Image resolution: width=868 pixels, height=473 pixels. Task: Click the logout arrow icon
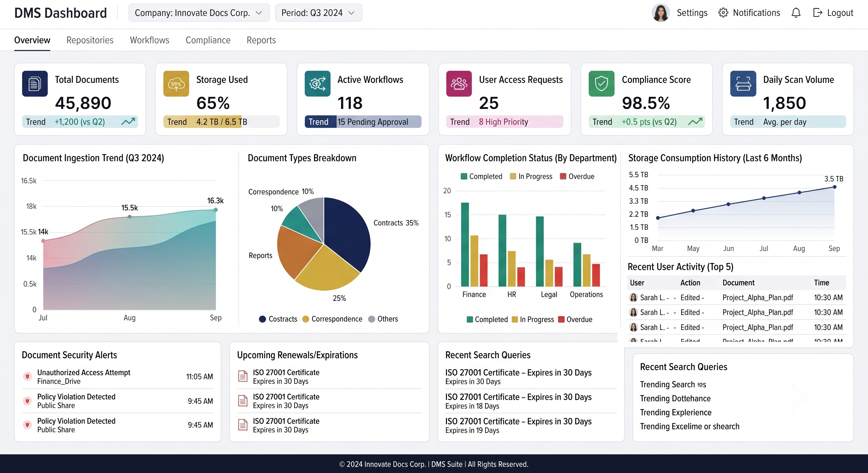817,13
